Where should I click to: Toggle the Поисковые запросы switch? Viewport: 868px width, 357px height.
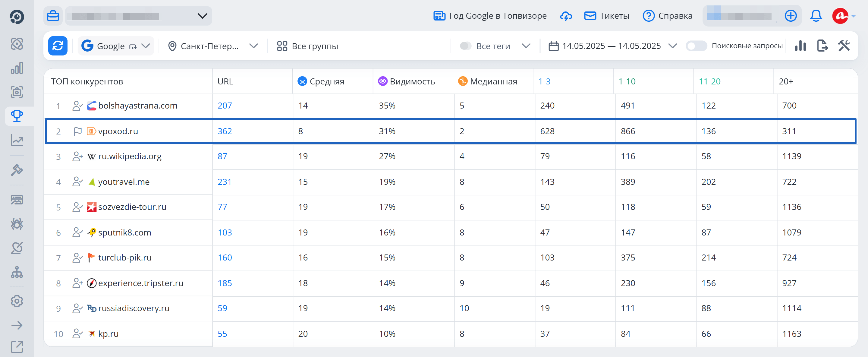coord(696,46)
